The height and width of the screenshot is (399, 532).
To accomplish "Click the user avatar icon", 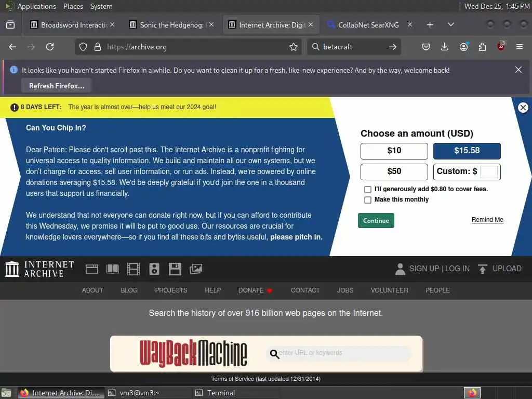I will pyautogui.click(x=400, y=269).
